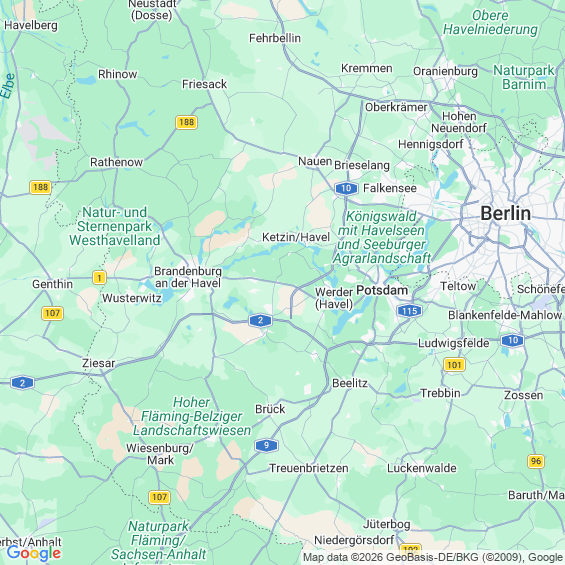Screen dimensions: 565x565
Task: Click the A 10 shield right of Ludwigsfelde
Action: point(512,340)
